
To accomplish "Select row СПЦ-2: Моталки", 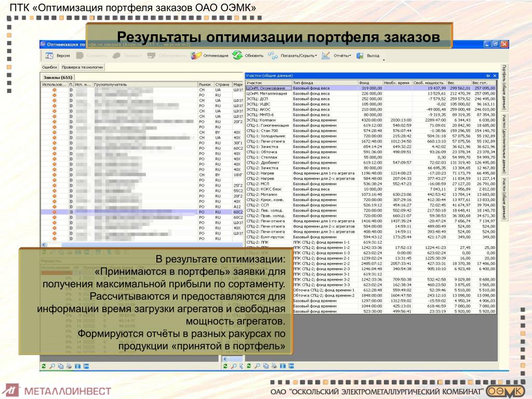I will tap(370, 194).
